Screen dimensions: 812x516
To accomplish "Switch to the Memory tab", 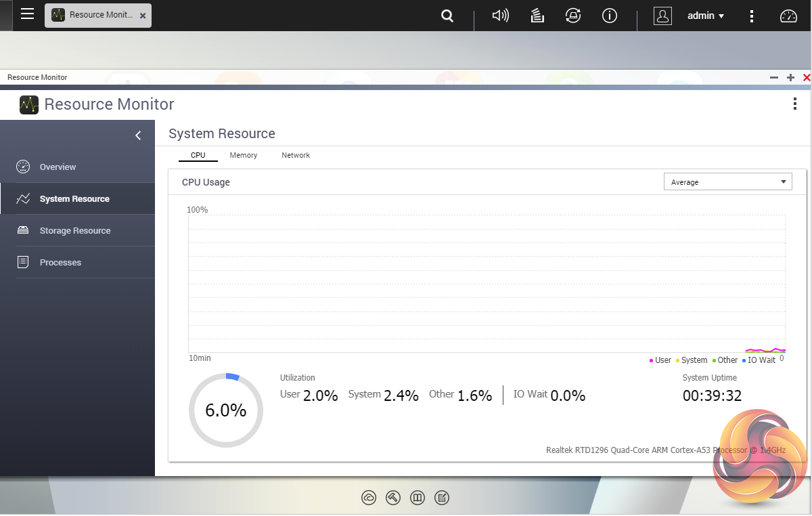I will pos(244,155).
